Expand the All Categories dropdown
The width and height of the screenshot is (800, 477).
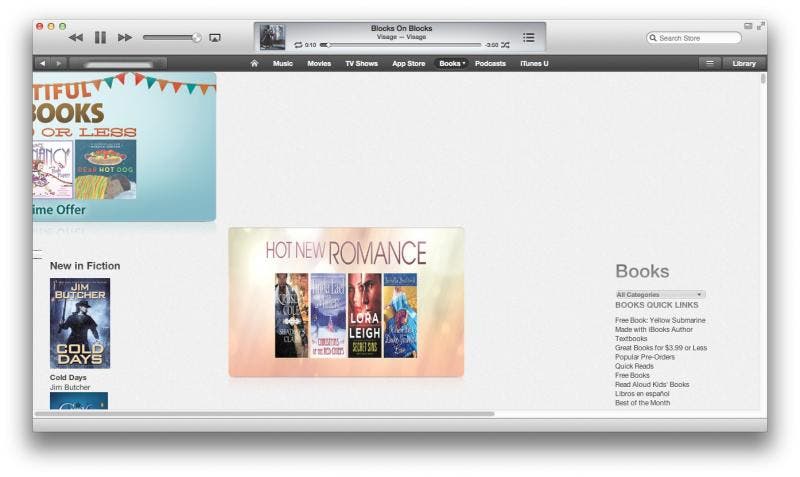coord(660,294)
